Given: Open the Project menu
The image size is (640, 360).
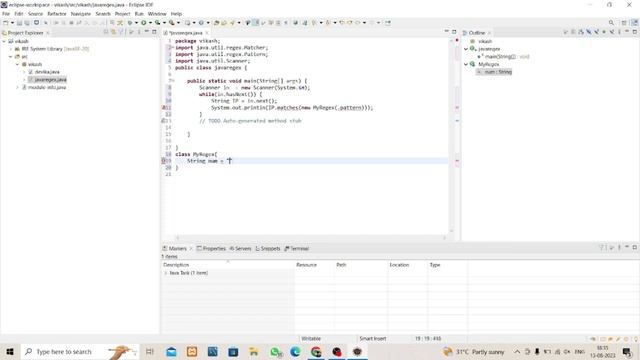Looking at the screenshot, I should point(122,14).
